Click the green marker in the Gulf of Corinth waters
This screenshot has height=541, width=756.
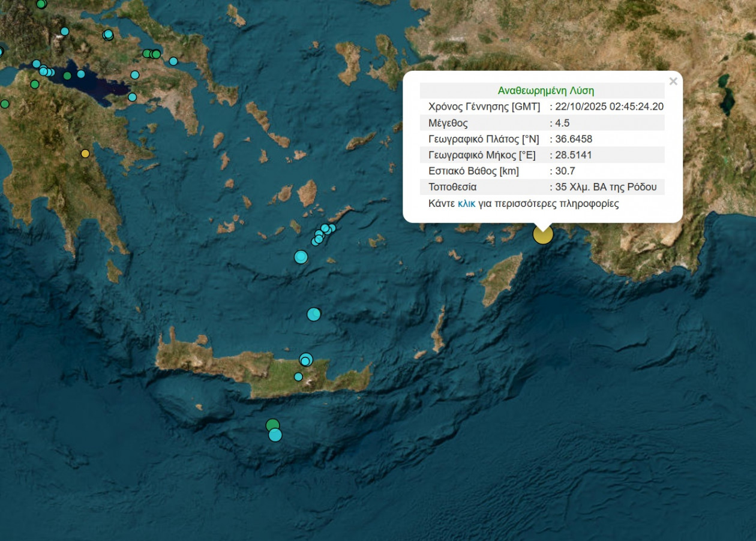tap(67, 76)
